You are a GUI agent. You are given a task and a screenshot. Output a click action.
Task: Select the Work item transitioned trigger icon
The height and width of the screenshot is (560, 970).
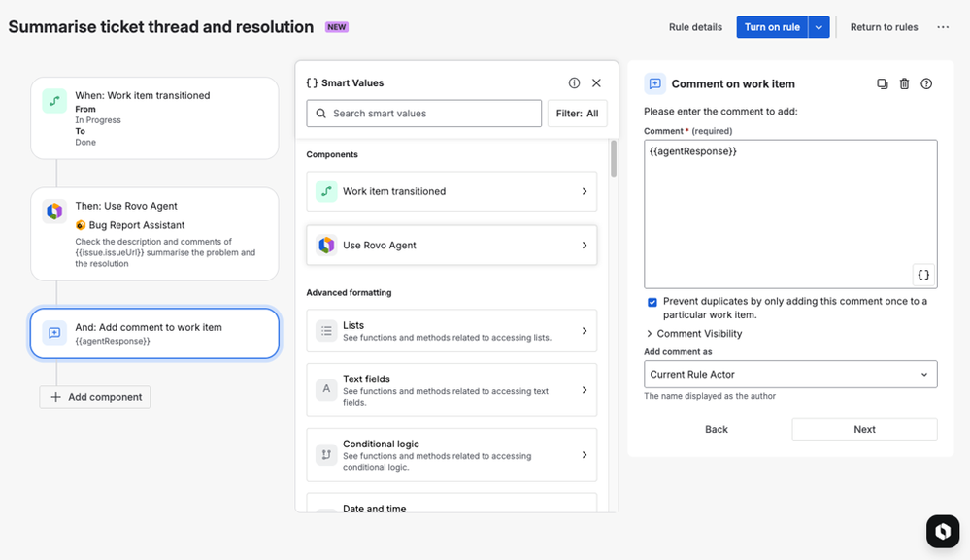[x=54, y=101]
